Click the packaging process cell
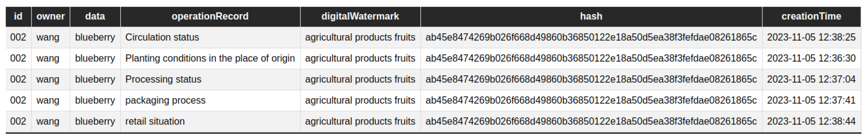Viewport: 868px width, 140px height. coord(165,100)
